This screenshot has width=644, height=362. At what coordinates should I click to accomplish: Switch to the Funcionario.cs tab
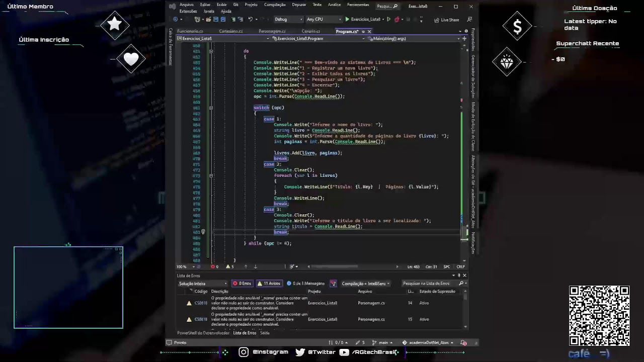(190, 31)
